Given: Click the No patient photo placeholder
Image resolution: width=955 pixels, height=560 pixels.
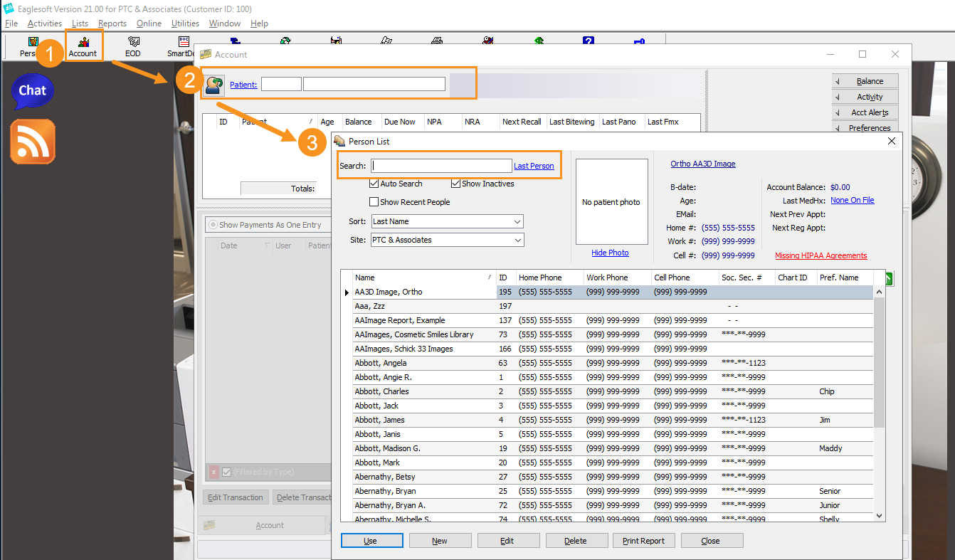Looking at the screenshot, I should (611, 202).
